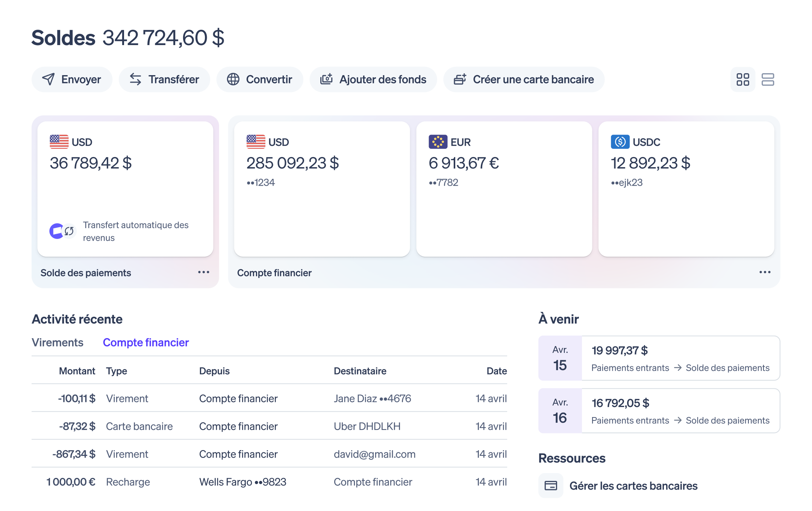812x511 pixels.
Task: Click the Envoyer paper plane icon
Action: click(48, 79)
